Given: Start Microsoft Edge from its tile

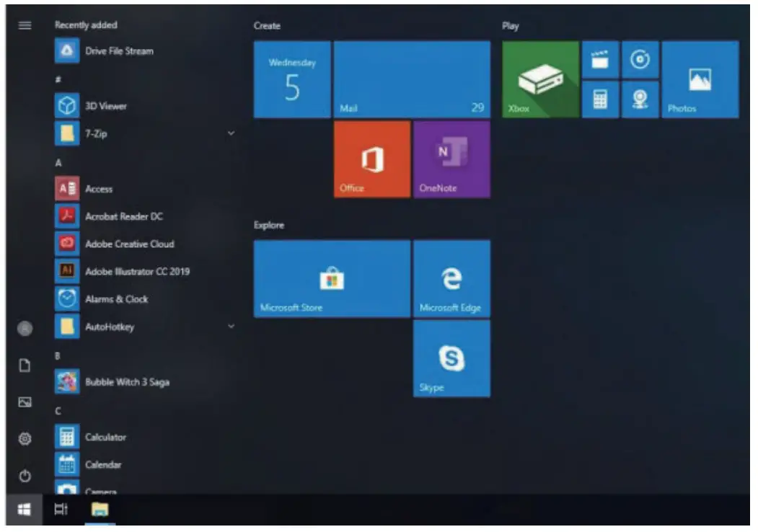Looking at the screenshot, I should (451, 279).
